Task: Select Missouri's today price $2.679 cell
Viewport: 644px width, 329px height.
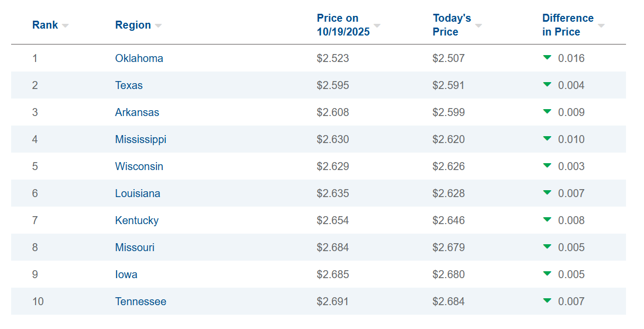Action: [448, 247]
